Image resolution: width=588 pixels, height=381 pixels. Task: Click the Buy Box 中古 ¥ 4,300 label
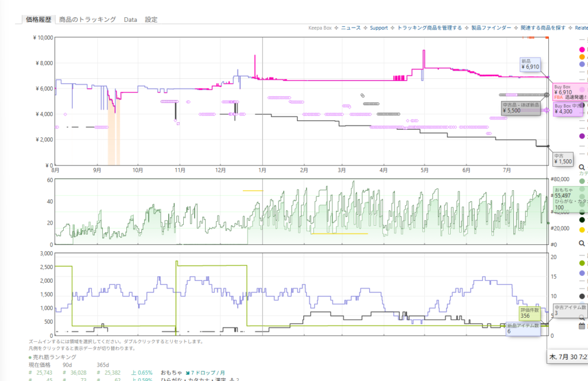tap(568, 109)
